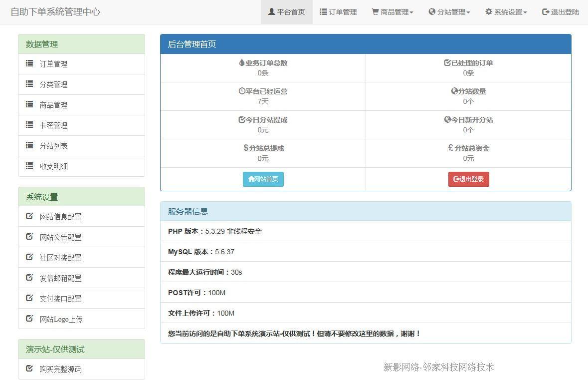Select 平台首页 in the top navigation
Image resolution: width=588 pixels, height=390 pixels.
[286, 12]
